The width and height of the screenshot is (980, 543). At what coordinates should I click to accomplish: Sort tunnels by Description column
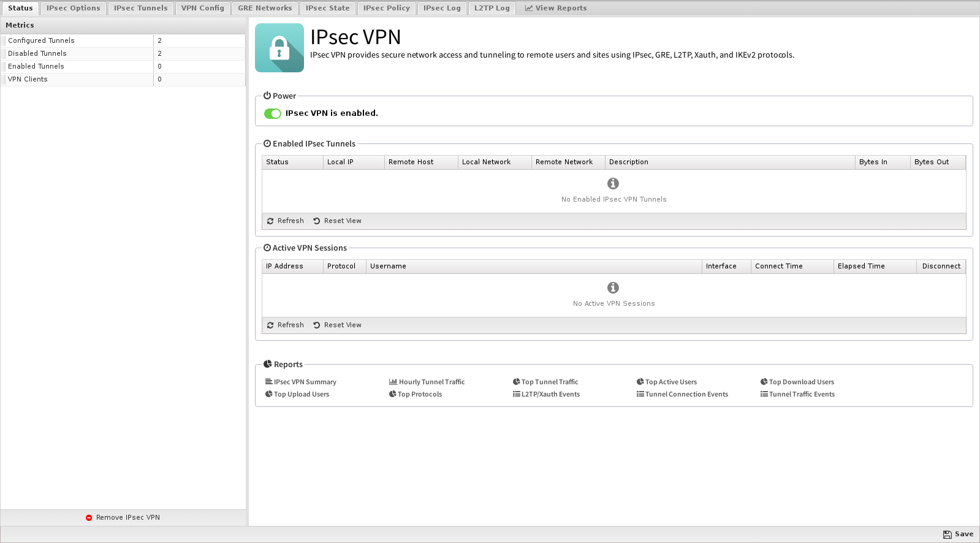730,162
